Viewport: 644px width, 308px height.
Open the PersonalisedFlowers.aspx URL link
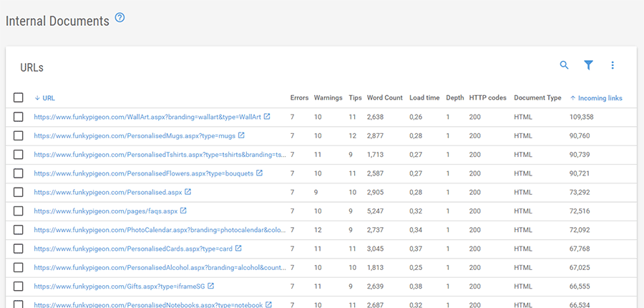[144, 173]
